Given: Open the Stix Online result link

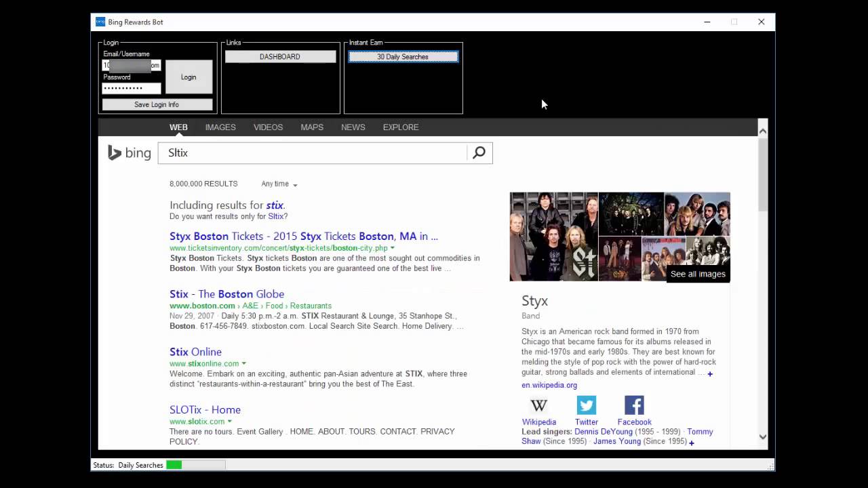Looking at the screenshot, I should [x=195, y=352].
